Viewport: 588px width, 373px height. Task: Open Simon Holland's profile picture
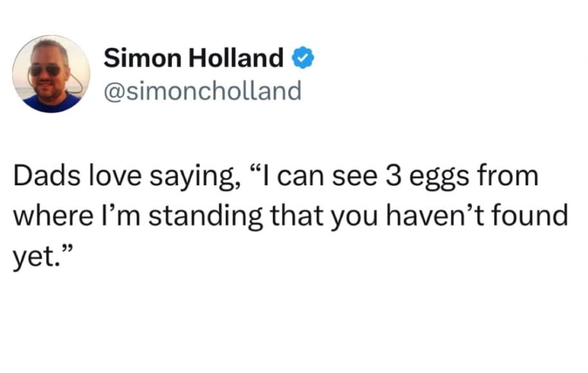pos(51,74)
